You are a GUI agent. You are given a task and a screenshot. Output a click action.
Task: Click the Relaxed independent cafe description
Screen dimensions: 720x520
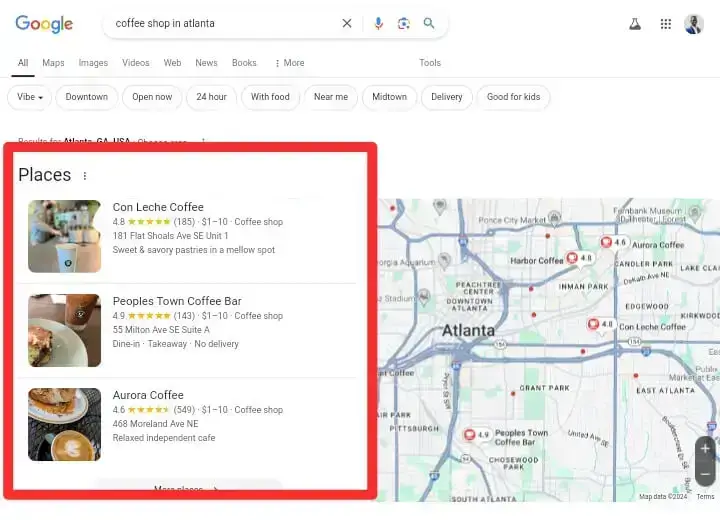[163, 438]
